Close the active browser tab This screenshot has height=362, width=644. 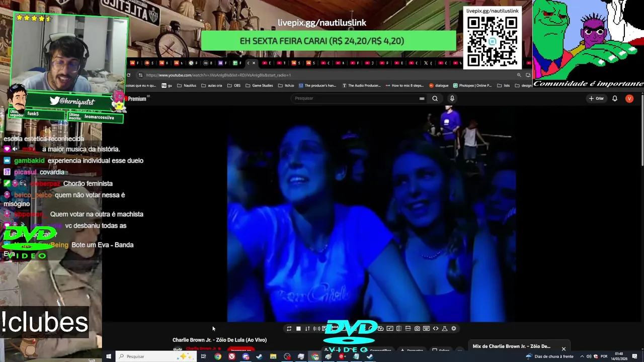point(254,63)
